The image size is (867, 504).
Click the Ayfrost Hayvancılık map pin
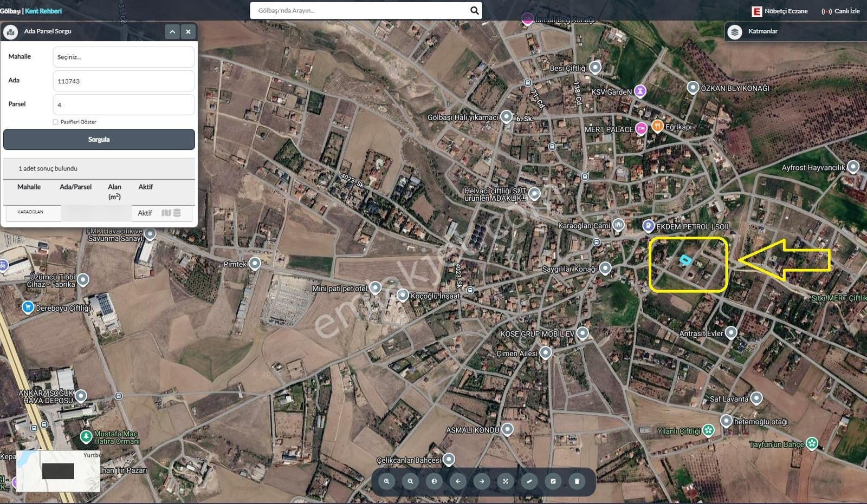(x=853, y=167)
